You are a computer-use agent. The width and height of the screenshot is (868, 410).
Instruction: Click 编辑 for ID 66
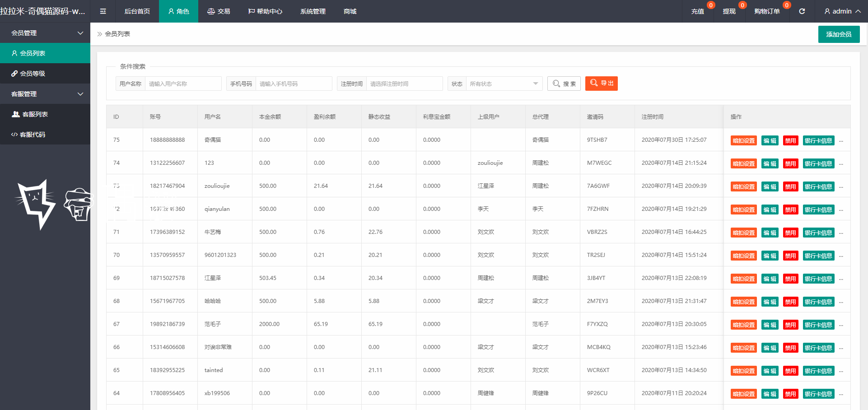click(x=770, y=348)
